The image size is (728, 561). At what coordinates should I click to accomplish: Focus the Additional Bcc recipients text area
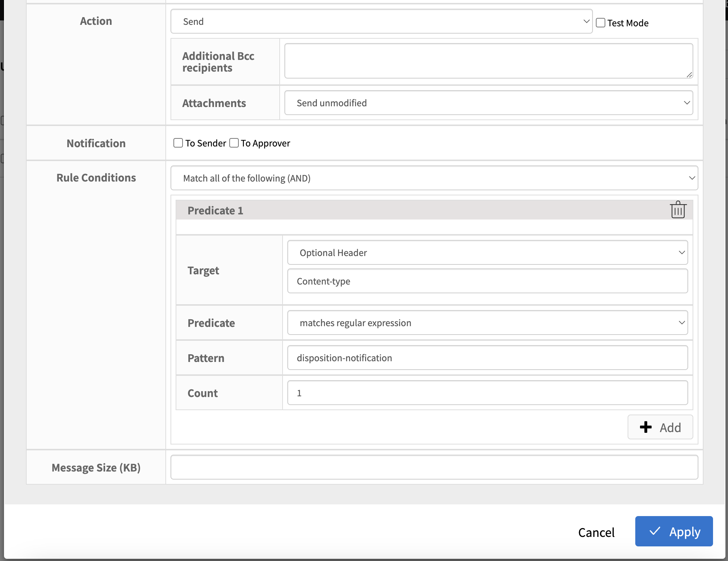(488, 61)
